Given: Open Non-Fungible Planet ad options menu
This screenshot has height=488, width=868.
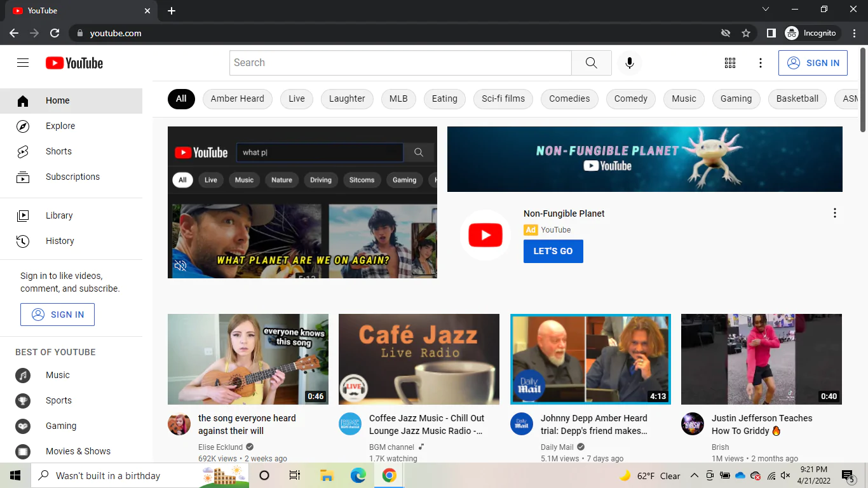Looking at the screenshot, I should 834,213.
